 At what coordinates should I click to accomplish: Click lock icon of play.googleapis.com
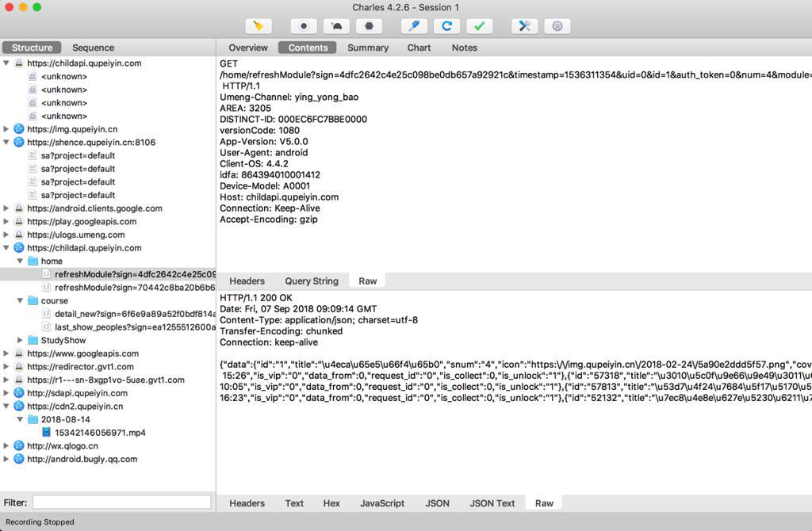pyautogui.click(x=19, y=221)
